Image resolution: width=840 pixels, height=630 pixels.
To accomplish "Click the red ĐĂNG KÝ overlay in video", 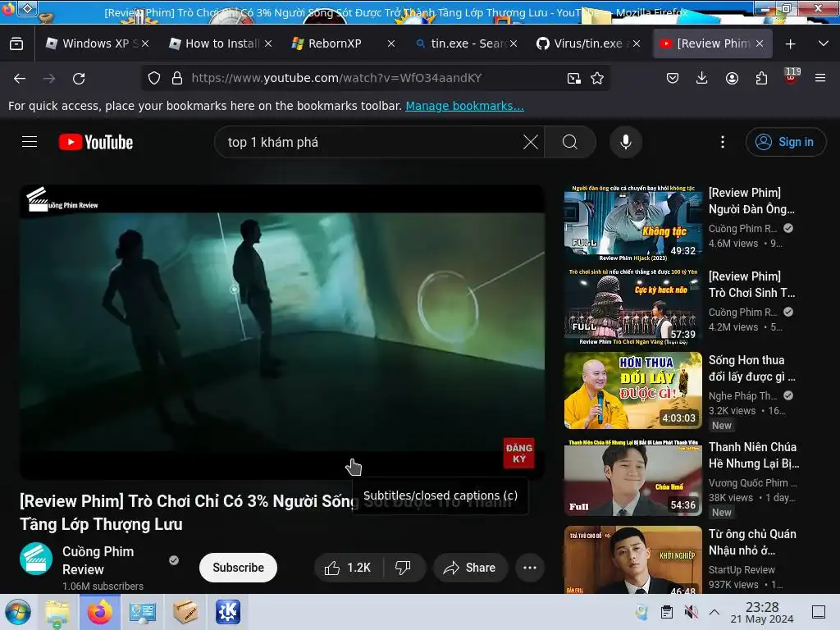I will tap(518, 453).
